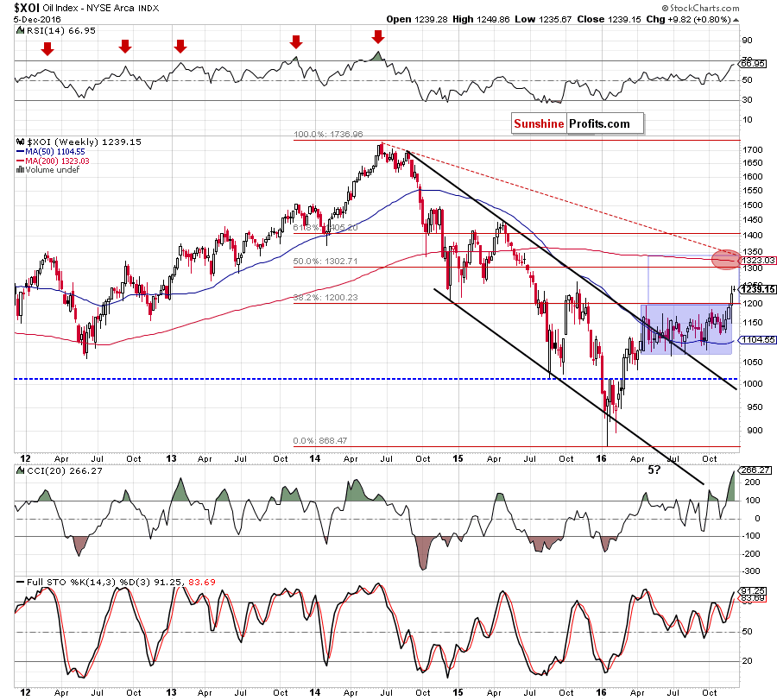Click the -300 label on the CCI axis
Image resolution: width=777 pixels, height=700 pixels.
point(750,571)
